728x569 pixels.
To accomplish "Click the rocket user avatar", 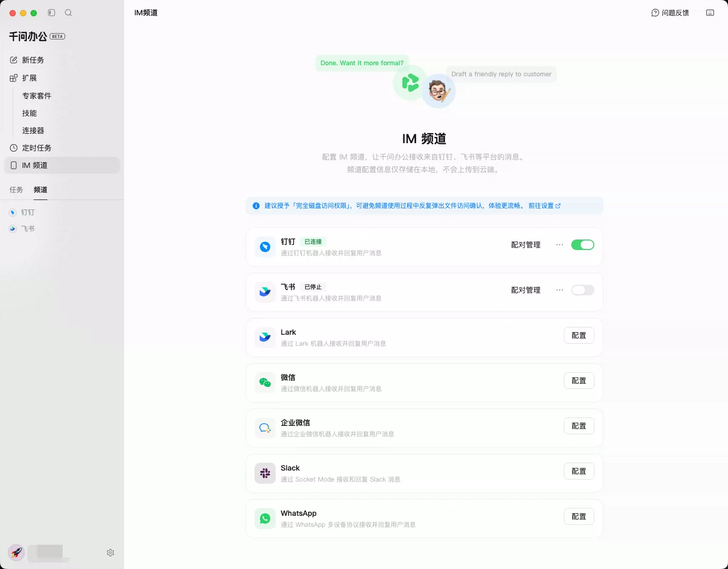I will click(17, 553).
